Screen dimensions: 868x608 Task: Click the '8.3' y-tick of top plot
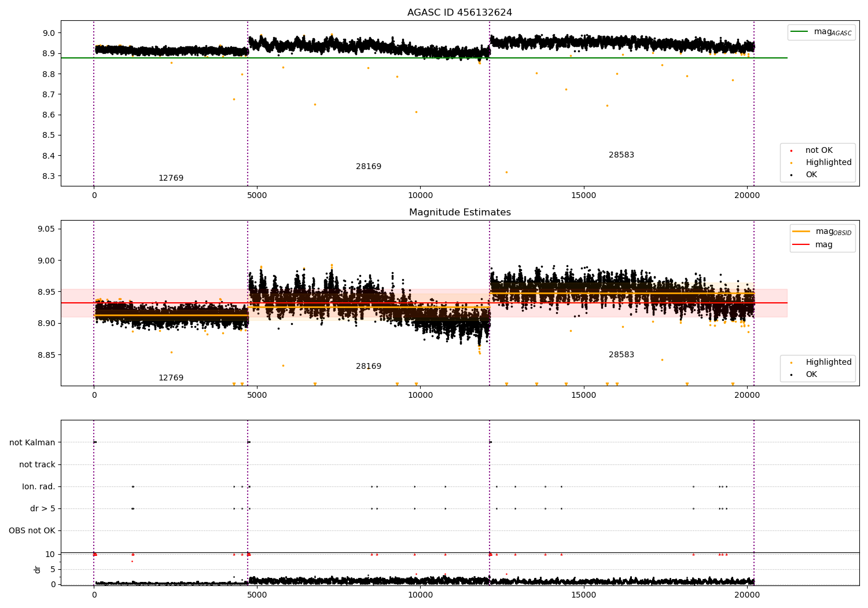[x=48, y=176]
